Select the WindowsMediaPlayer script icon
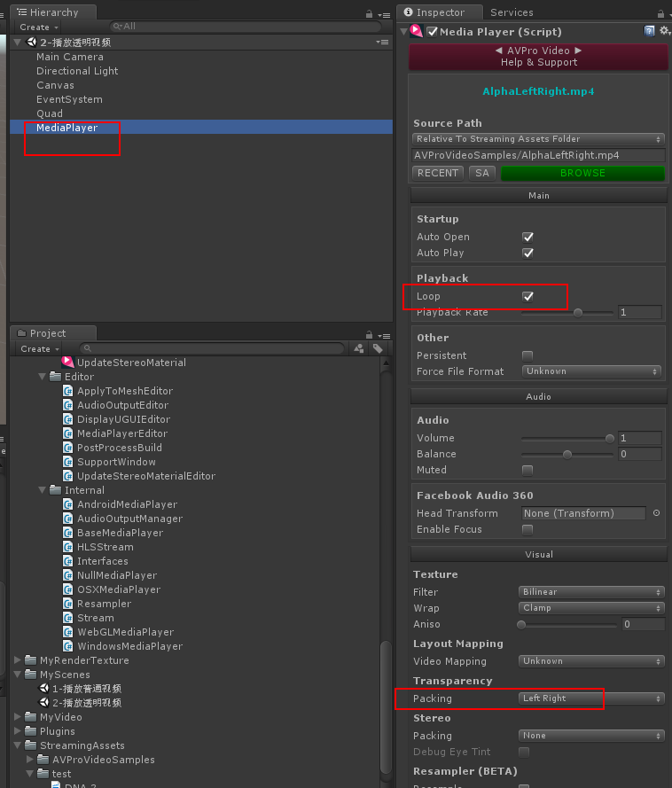 pyautogui.click(x=69, y=646)
